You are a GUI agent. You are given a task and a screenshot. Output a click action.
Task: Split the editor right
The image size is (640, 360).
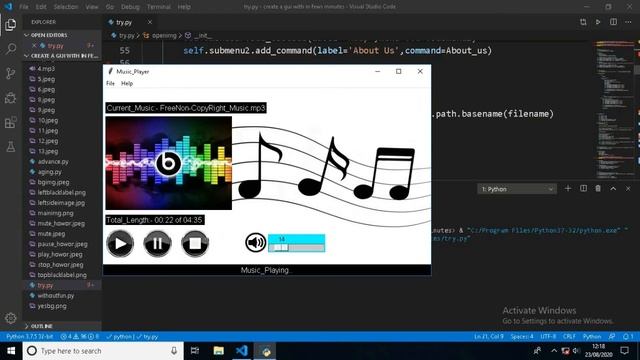pyautogui.click(x=613, y=22)
